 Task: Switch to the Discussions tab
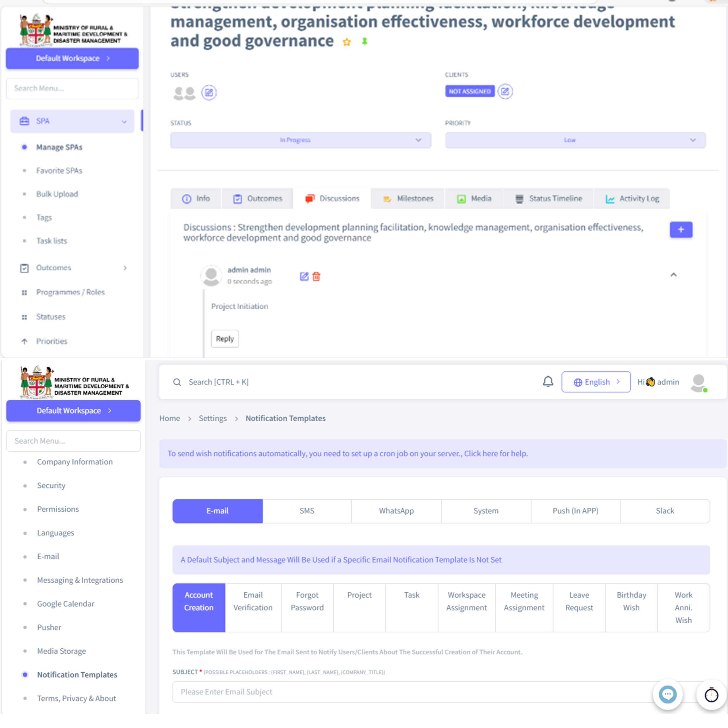pyautogui.click(x=332, y=198)
